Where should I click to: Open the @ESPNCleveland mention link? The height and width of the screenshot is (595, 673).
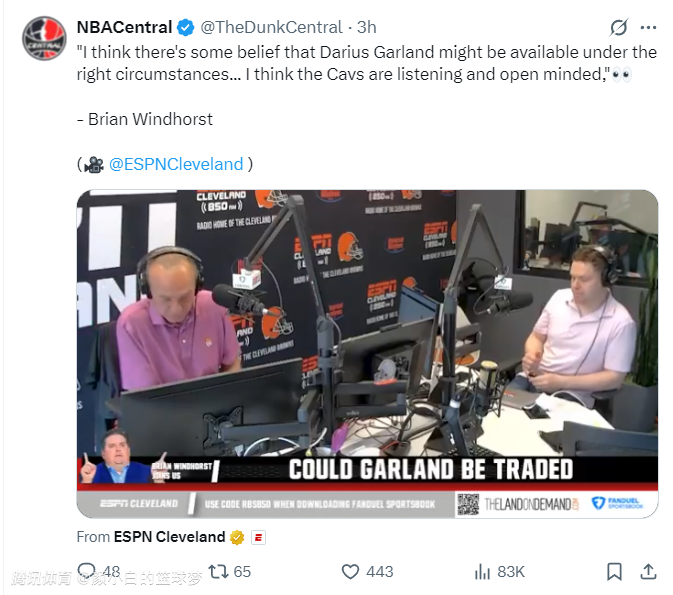176,164
